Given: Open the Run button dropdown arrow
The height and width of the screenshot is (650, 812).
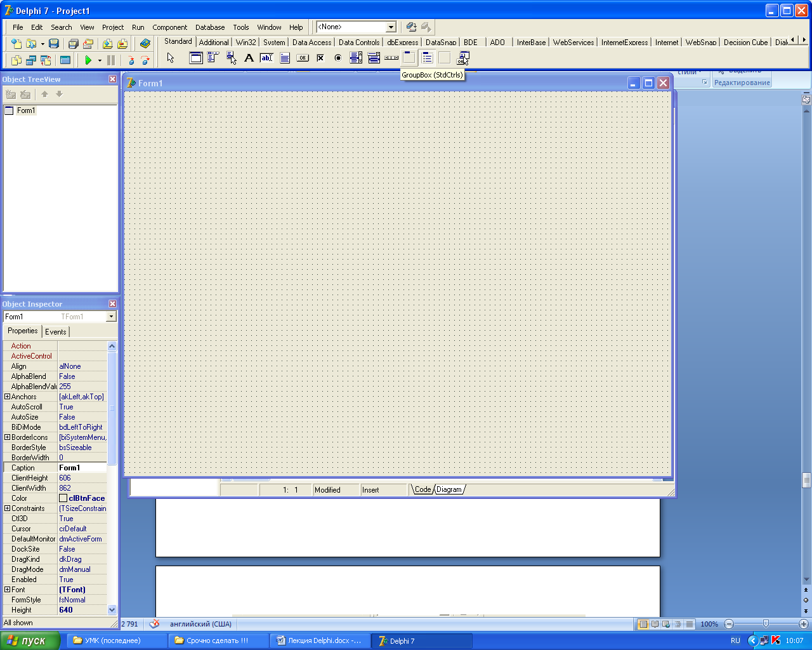Looking at the screenshot, I should tap(100, 60).
